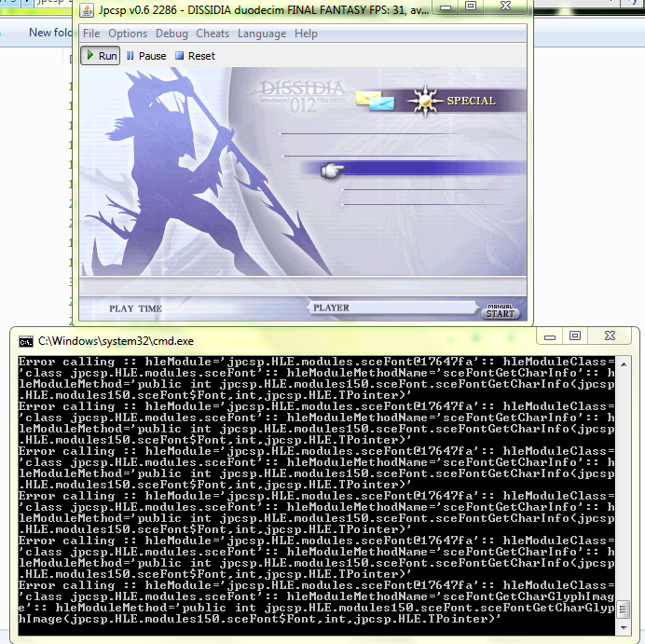Click cmd scrollbar up arrow
The height and width of the screenshot is (644, 645).
tap(624, 364)
